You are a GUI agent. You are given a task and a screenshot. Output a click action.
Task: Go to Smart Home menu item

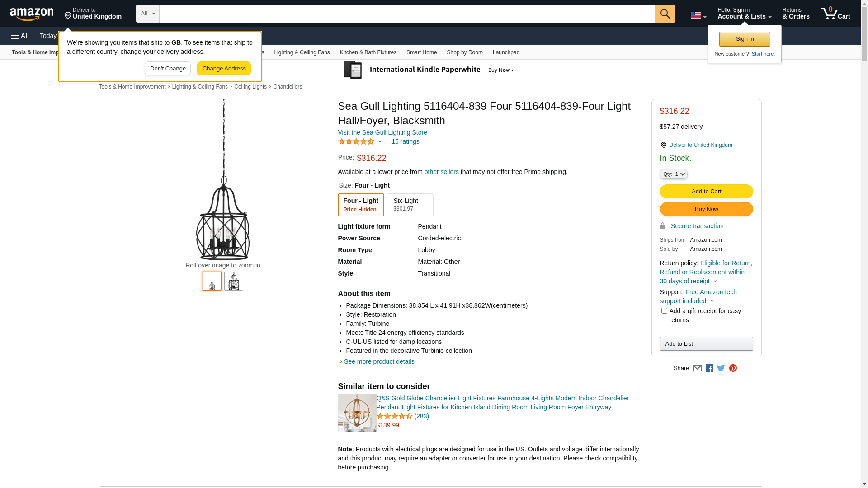[x=421, y=52]
